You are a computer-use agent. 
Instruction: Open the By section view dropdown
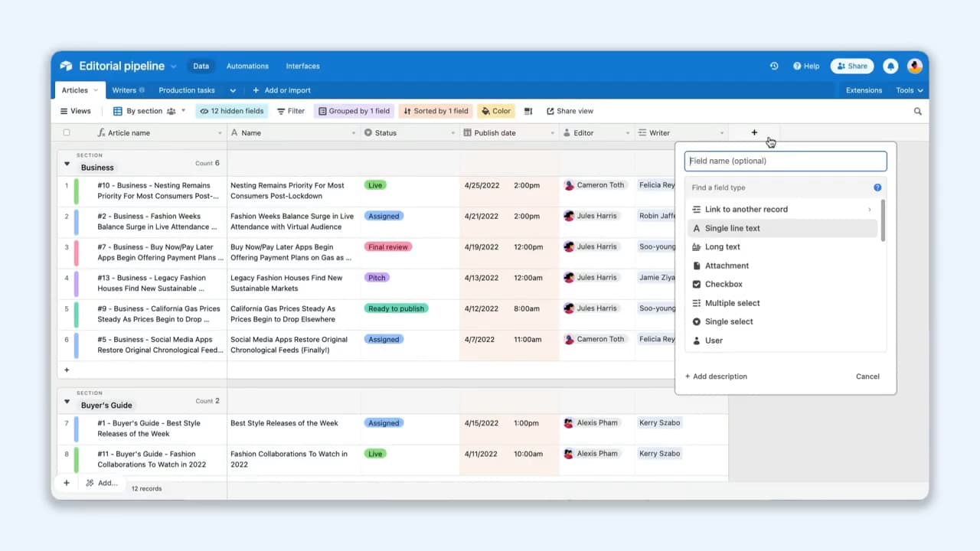149,111
